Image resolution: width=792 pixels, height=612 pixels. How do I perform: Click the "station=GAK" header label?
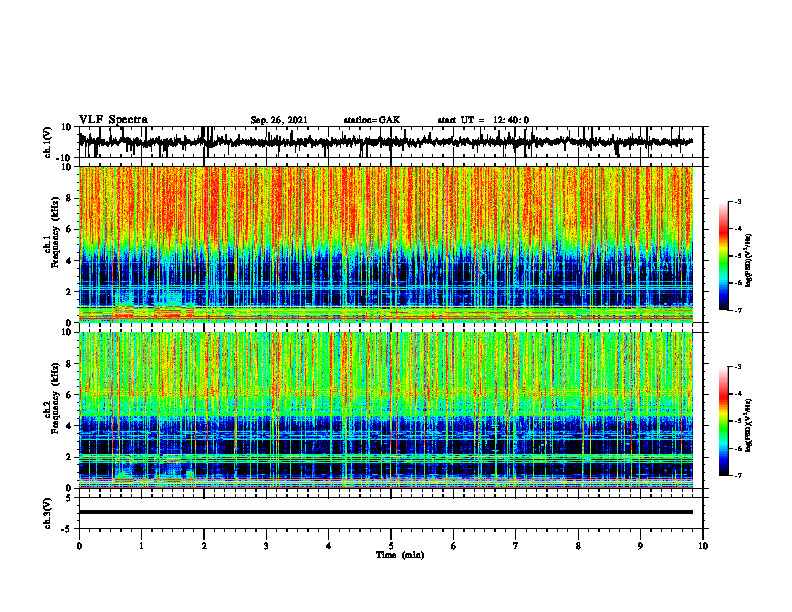coord(372,120)
